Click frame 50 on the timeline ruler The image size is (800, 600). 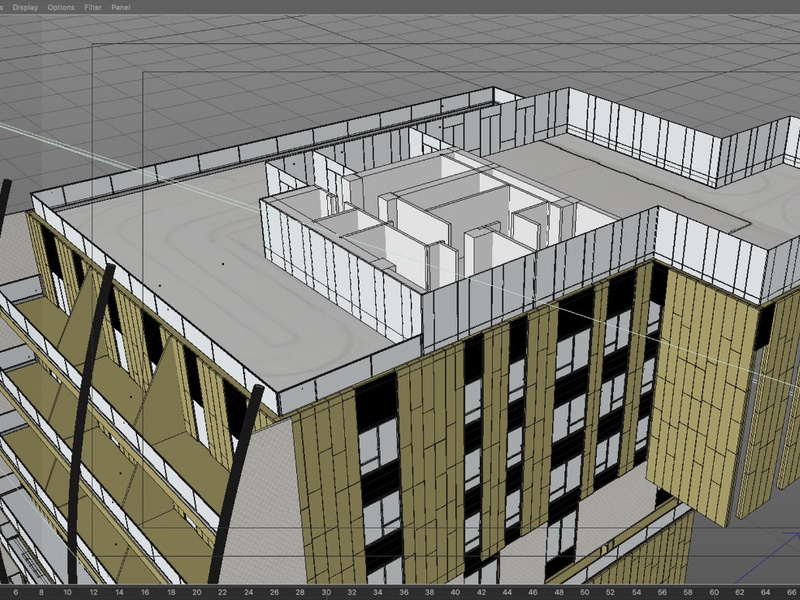[587, 592]
